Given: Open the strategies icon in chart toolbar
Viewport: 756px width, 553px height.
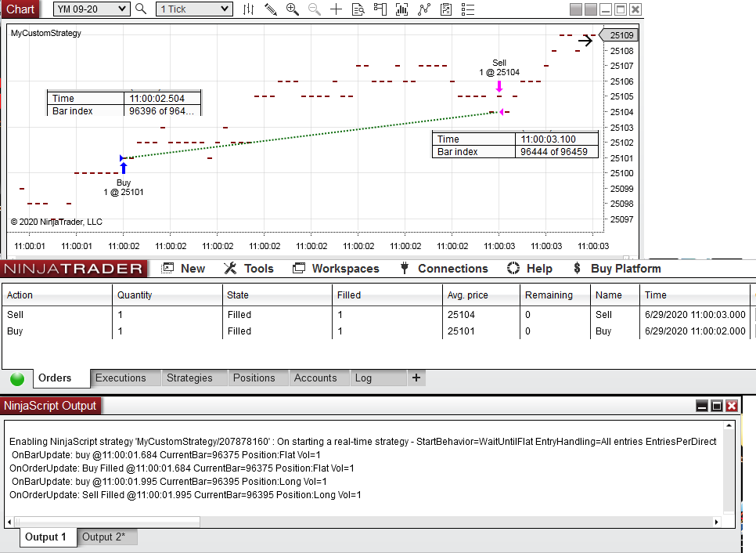Looking at the screenshot, I should pyautogui.click(x=446, y=9).
